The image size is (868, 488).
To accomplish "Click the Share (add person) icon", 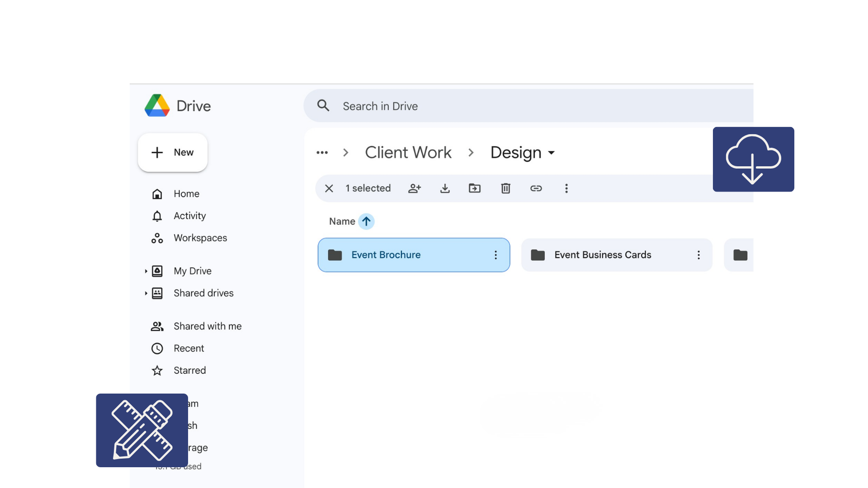I will [x=415, y=188].
